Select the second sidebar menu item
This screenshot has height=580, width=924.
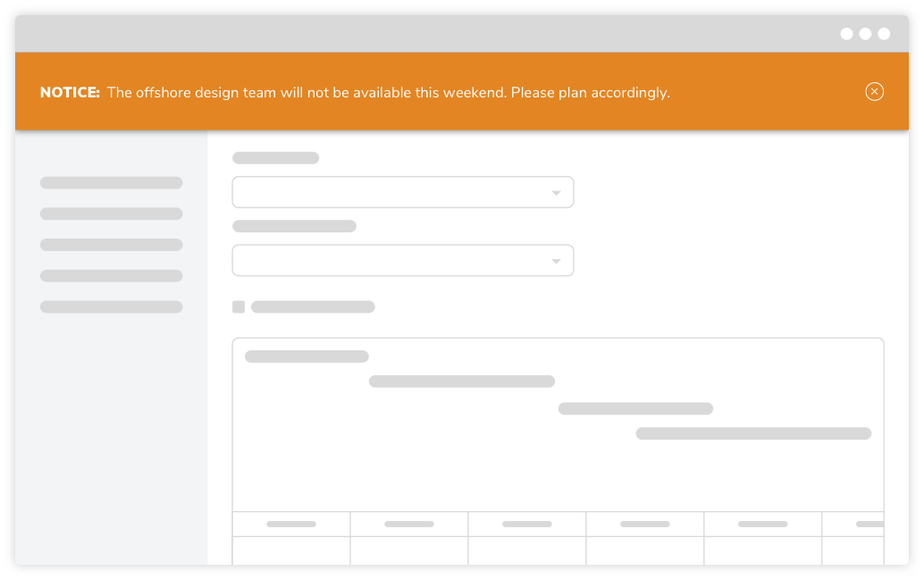coord(112,214)
